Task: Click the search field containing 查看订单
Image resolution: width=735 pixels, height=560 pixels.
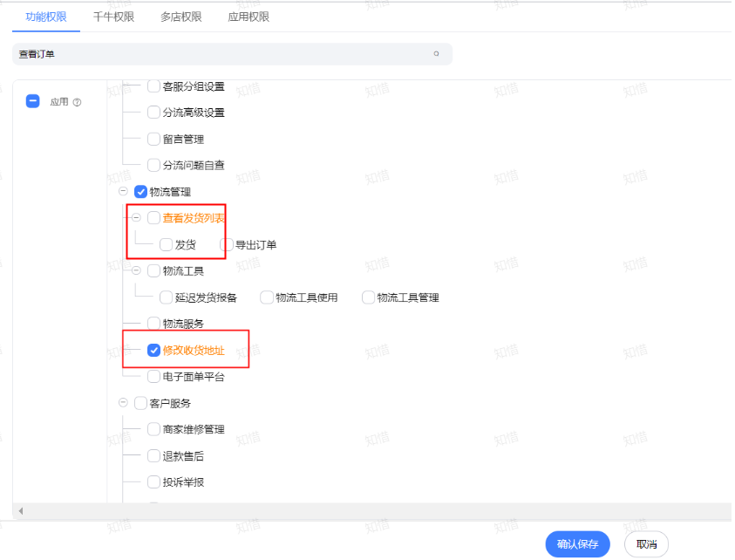Action: coord(232,54)
